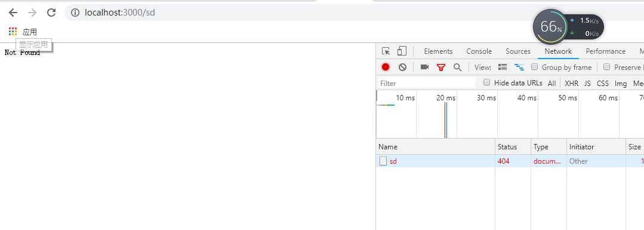The height and width of the screenshot is (230, 644).
Task: Enable the Preserve log checkbox
Action: [606, 67]
